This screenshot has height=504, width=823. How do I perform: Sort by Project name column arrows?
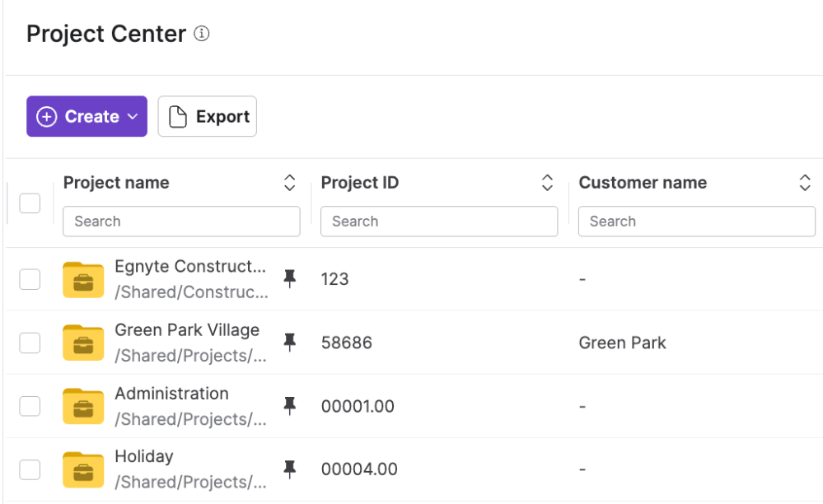[290, 183]
